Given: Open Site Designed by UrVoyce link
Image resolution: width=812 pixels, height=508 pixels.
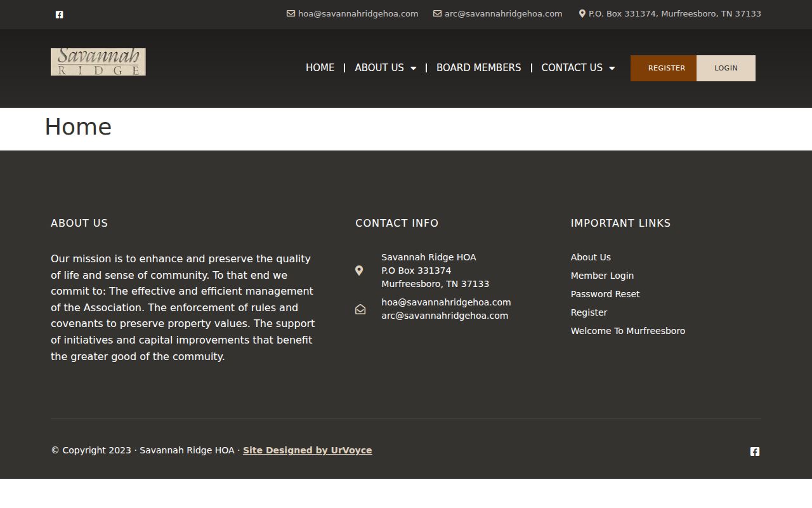Looking at the screenshot, I should [x=307, y=450].
